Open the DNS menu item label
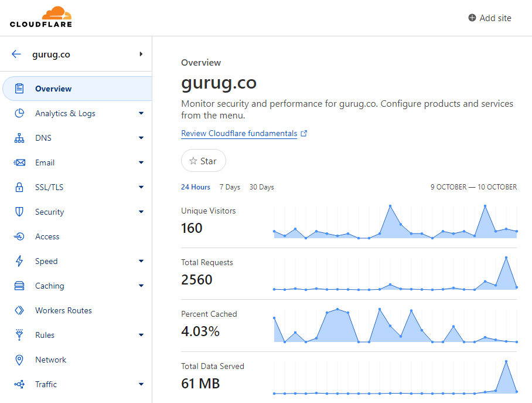 (x=43, y=138)
